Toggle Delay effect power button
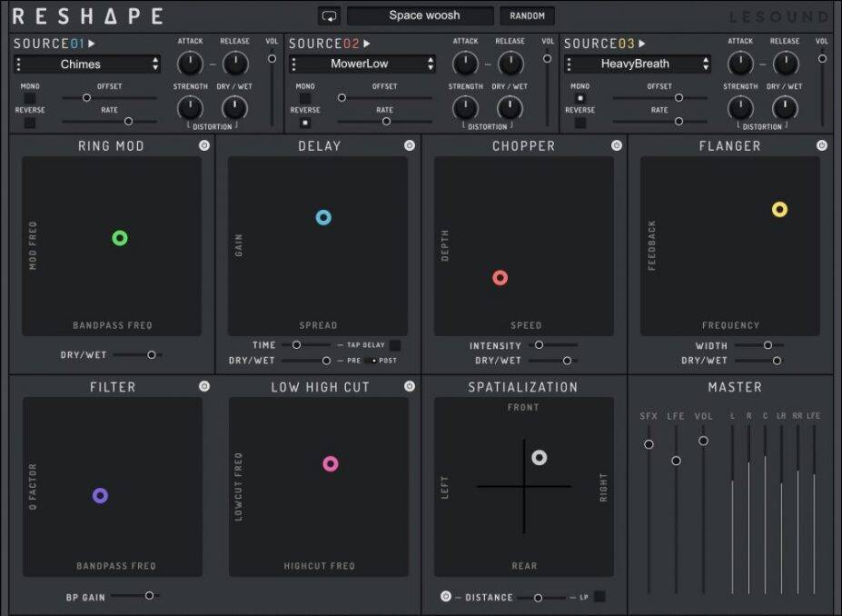 tap(410, 145)
